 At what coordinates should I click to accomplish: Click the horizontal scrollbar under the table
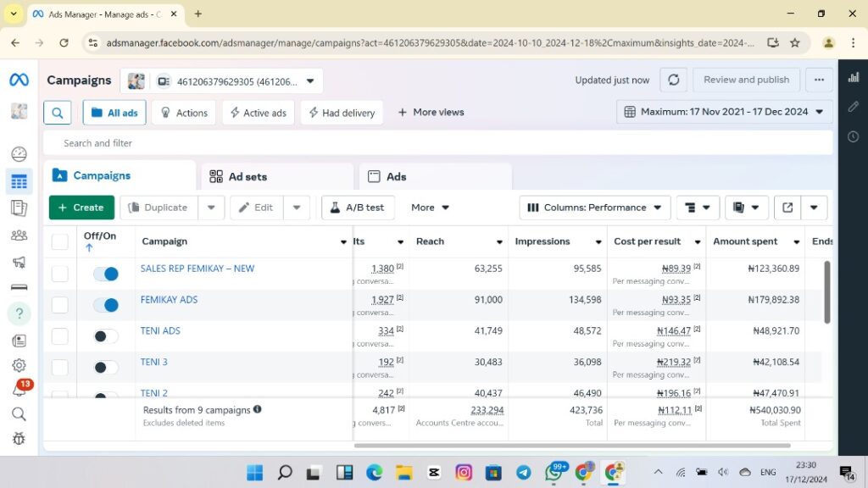tap(572, 445)
